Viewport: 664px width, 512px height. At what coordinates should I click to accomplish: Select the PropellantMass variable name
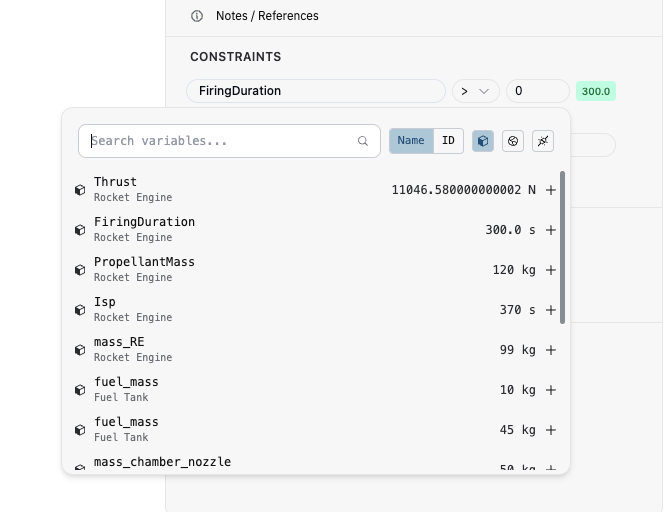tap(144, 262)
